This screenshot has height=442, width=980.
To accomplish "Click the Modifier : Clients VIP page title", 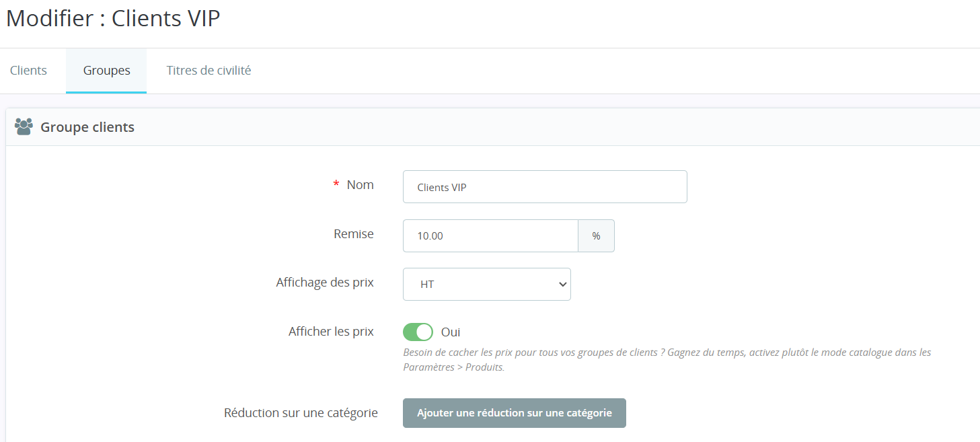I will click(113, 19).
